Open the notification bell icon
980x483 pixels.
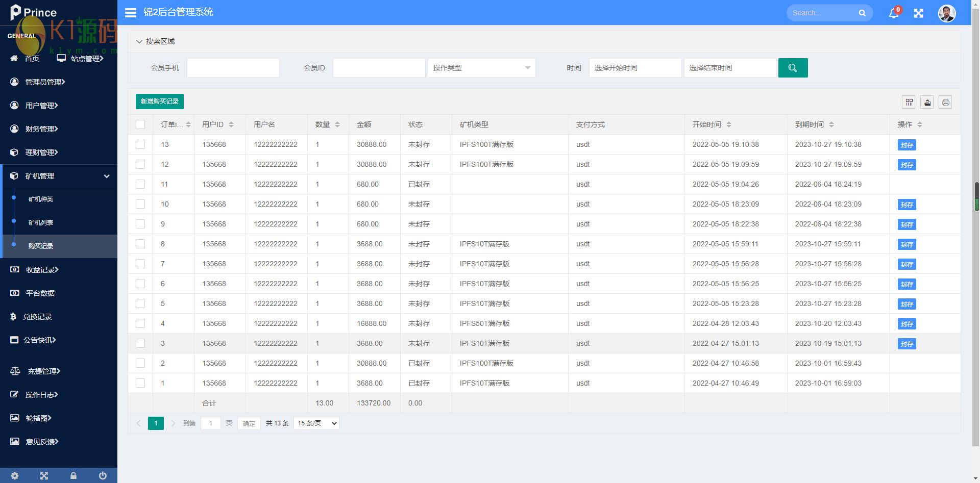893,13
